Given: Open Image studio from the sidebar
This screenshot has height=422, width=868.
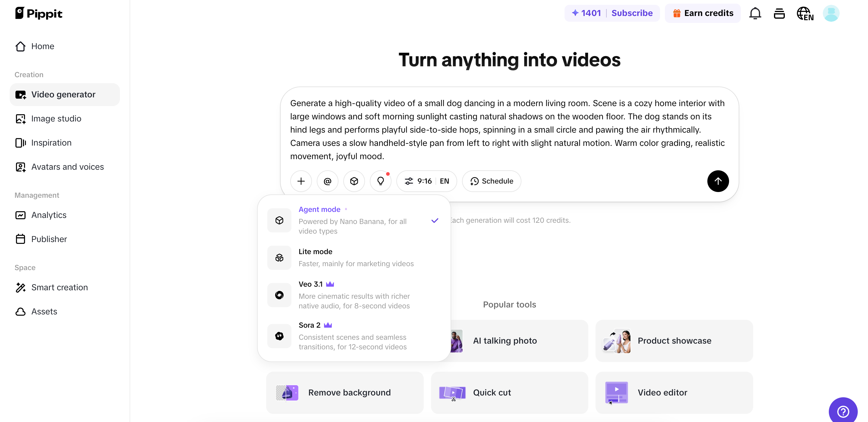Looking at the screenshot, I should click(x=56, y=118).
